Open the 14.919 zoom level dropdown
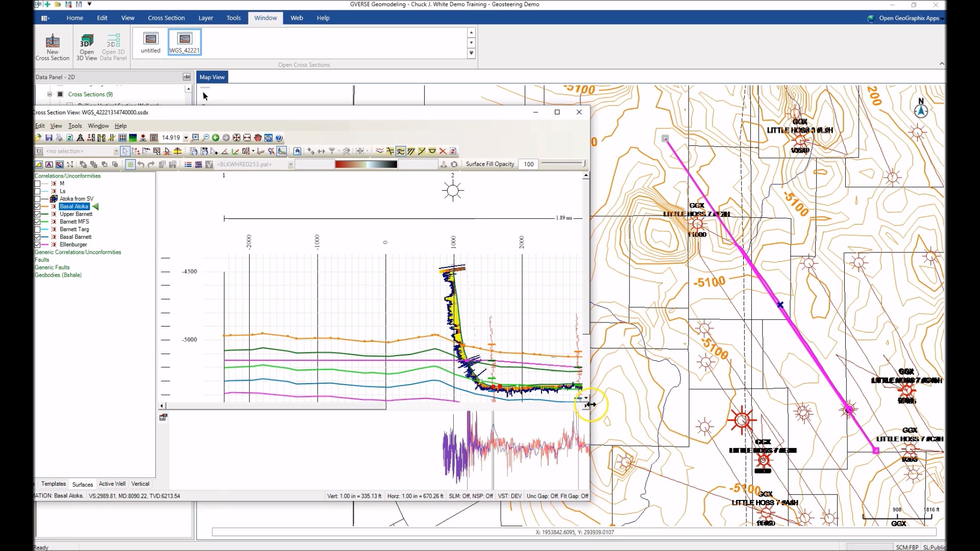 186,138
